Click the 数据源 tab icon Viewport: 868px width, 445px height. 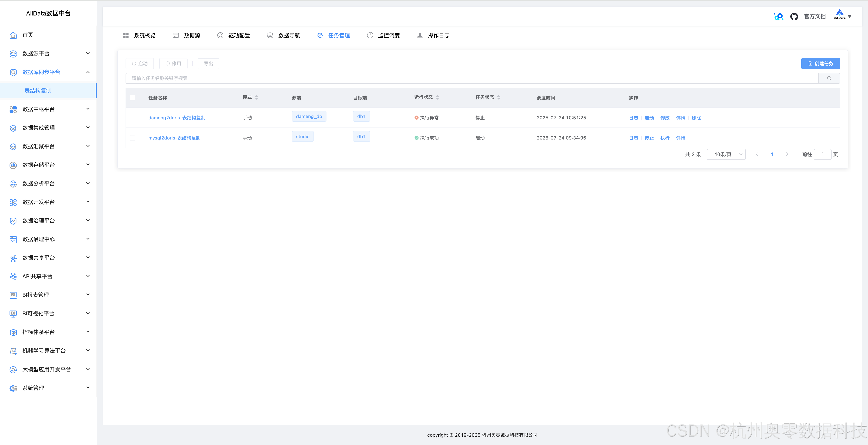tap(176, 35)
